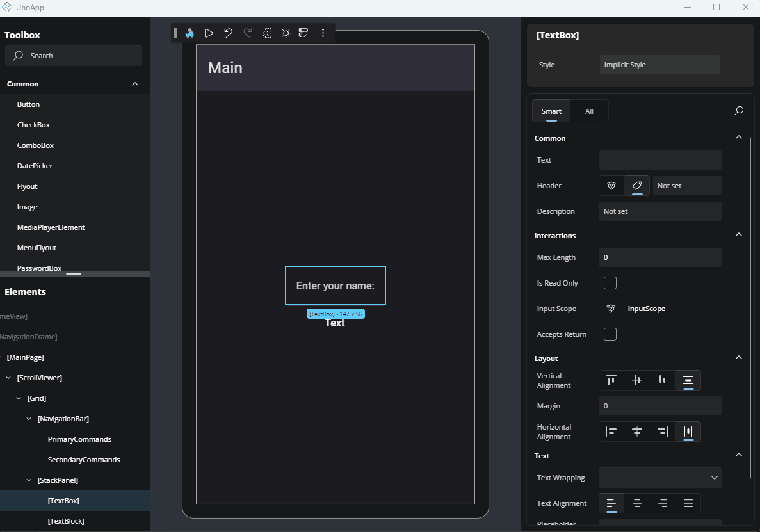This screenshot has width=760, height=532.
Task: Open the Text Wrapping dropdown
Action: (659, 477)
